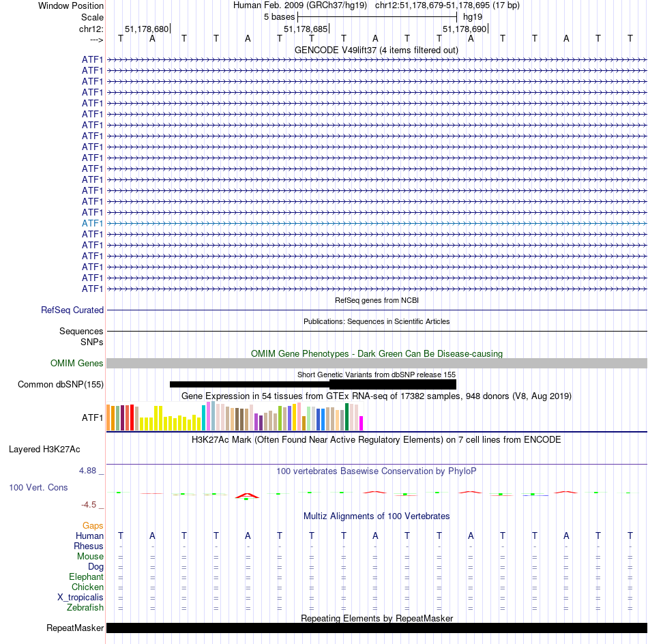Click the Elephant alignment row label
The image size is (648, 644).
click(x=87, y=576)
